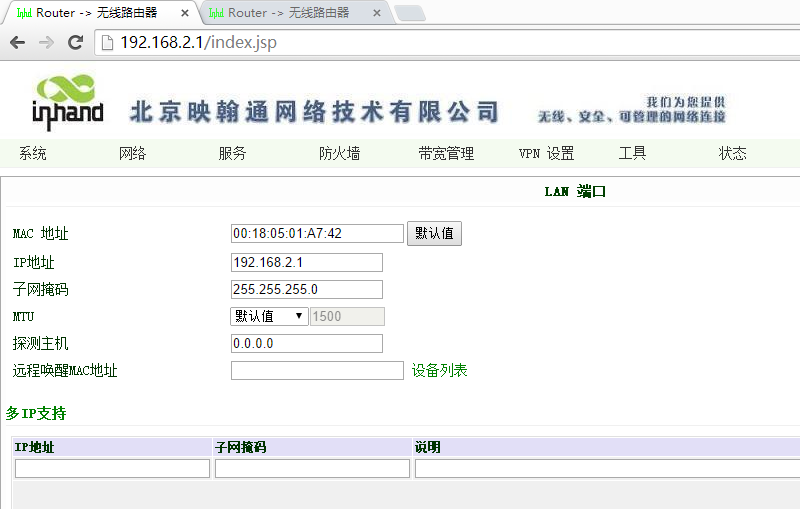Screen dimensions: 800x509
Task: Click the 探测主机 input field
Action: coord(306,343)
